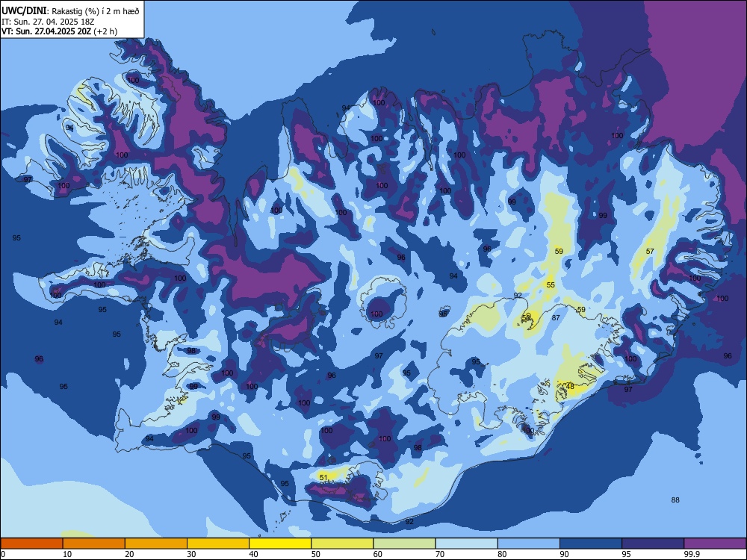Screen dimensions: 747x560
Task: Select the 40–50 bright yellow legend swatch
Action: point(280,544)
